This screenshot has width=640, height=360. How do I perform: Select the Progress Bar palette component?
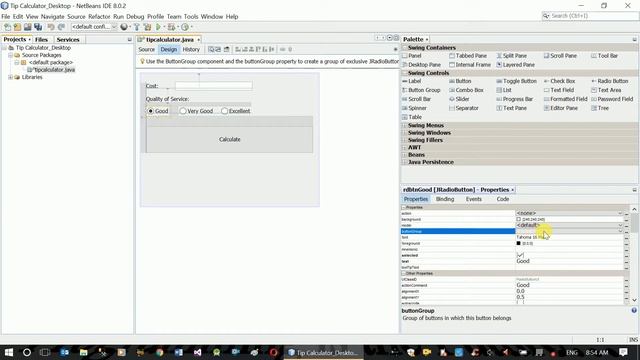click(514, 99)
